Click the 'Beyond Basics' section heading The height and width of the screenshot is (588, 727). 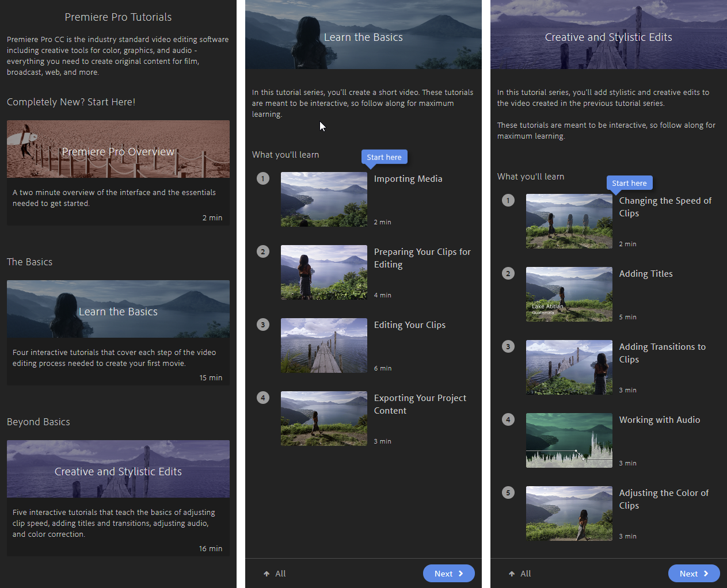[x=39, y=422]
